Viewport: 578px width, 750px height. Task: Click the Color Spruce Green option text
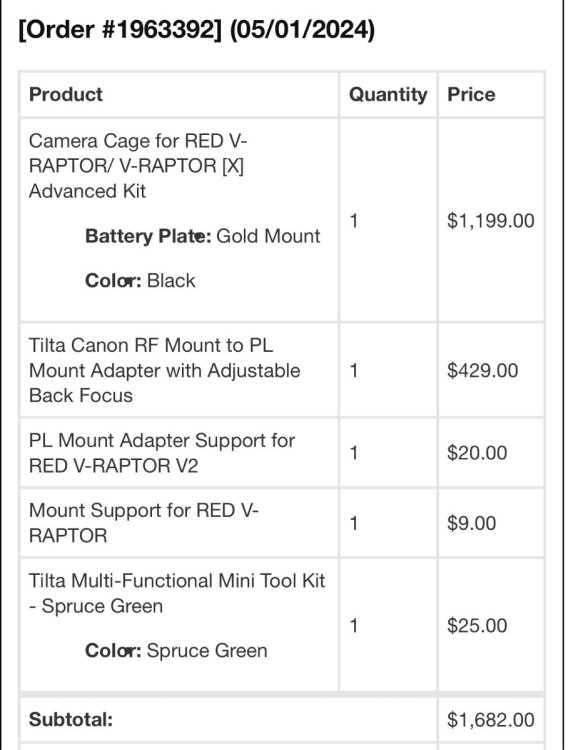pos(176,651)
